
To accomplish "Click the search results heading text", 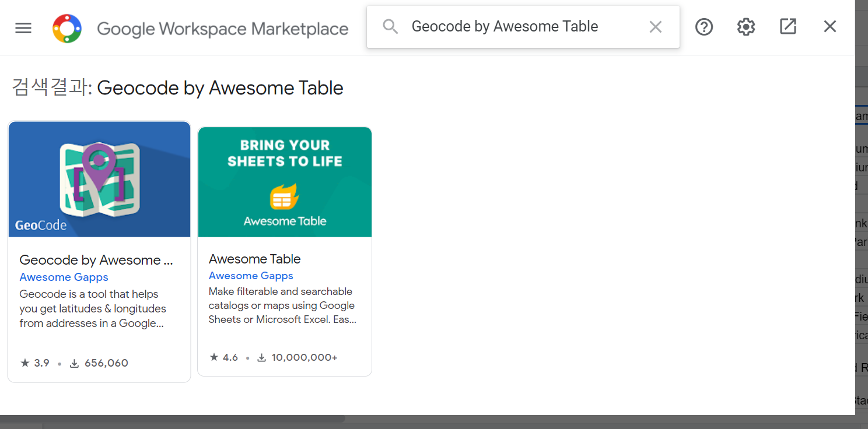I will click(177, 88).
